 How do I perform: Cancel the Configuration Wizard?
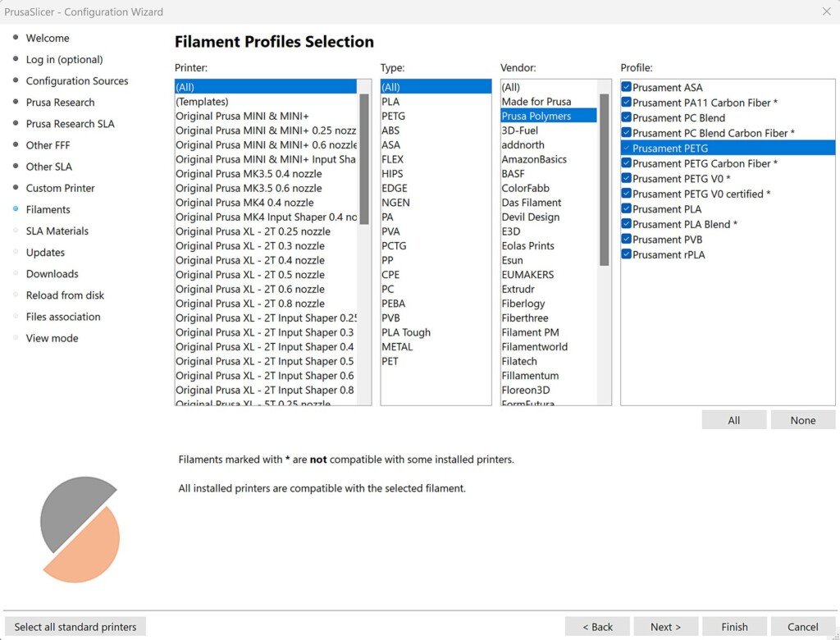point(802,627)
